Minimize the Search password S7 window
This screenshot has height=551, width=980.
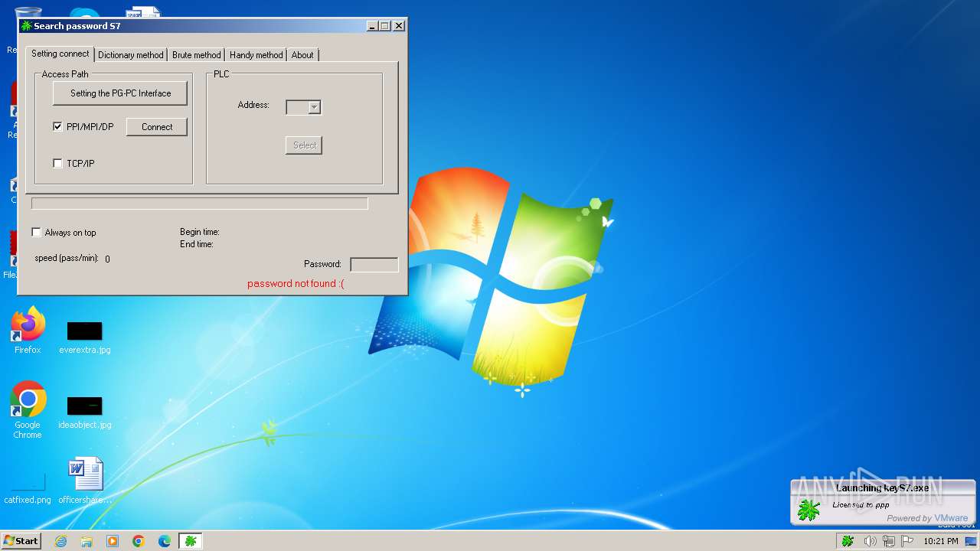click(x=372, y=26)
